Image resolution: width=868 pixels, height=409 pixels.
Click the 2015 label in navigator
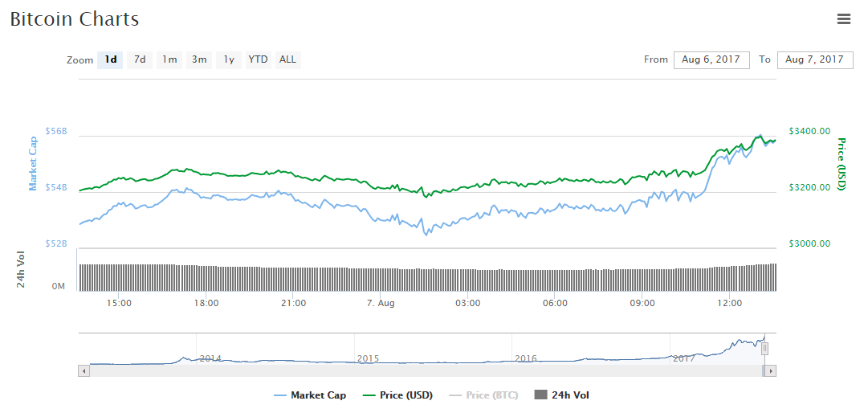coord(368,358)
